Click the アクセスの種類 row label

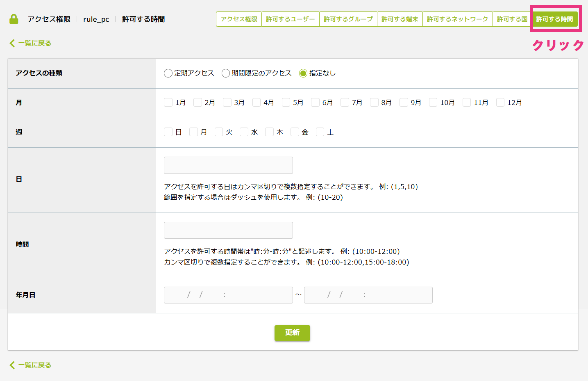click(x=39, y=73)
